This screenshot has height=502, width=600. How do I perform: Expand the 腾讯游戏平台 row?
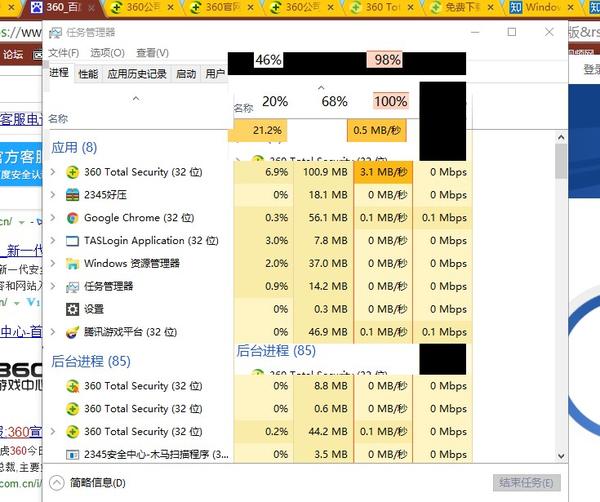coord(53,332)
